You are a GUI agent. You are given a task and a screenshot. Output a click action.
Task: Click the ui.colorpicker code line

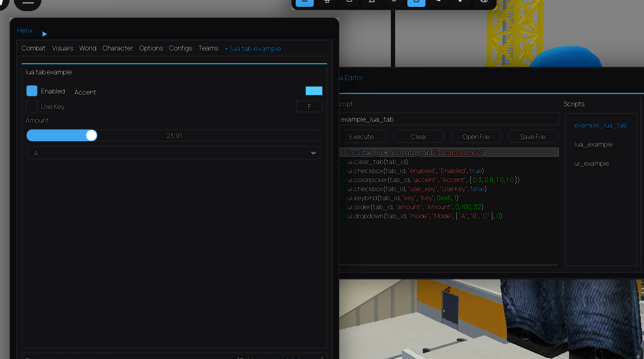click(x=433, y=179)
